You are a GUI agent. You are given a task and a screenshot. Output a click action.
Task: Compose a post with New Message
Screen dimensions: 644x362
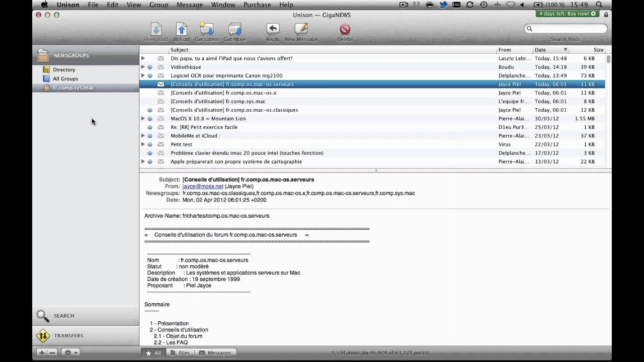[301, 29]
